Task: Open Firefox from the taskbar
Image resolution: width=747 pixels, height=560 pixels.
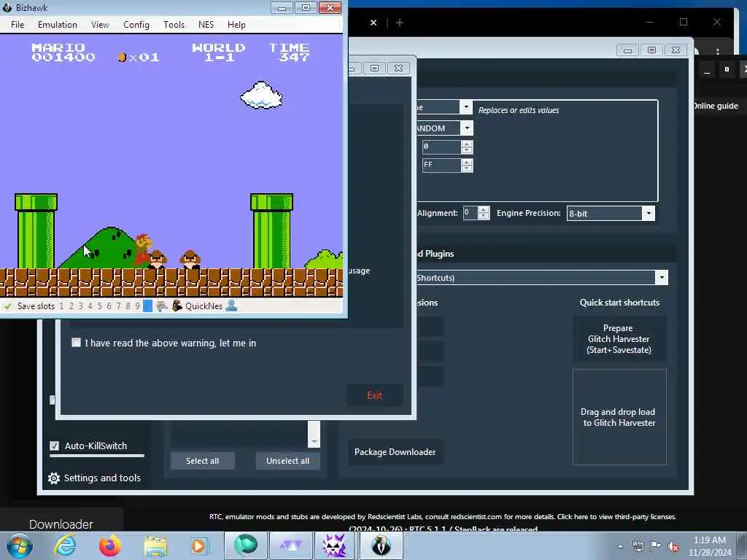Action: click(x=109, y=545)
